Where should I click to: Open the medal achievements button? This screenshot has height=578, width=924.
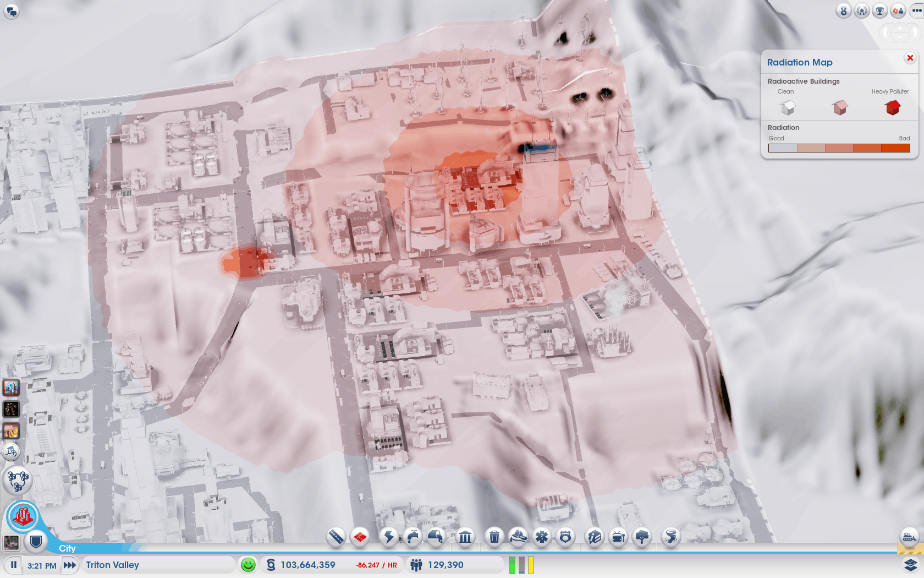click(844, 10)
